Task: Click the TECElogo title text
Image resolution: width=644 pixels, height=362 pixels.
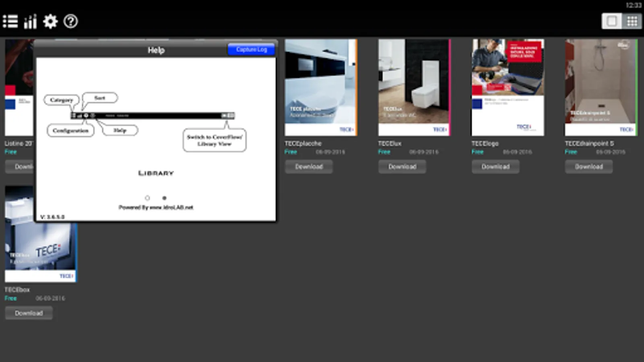Action: coord(485,144)
